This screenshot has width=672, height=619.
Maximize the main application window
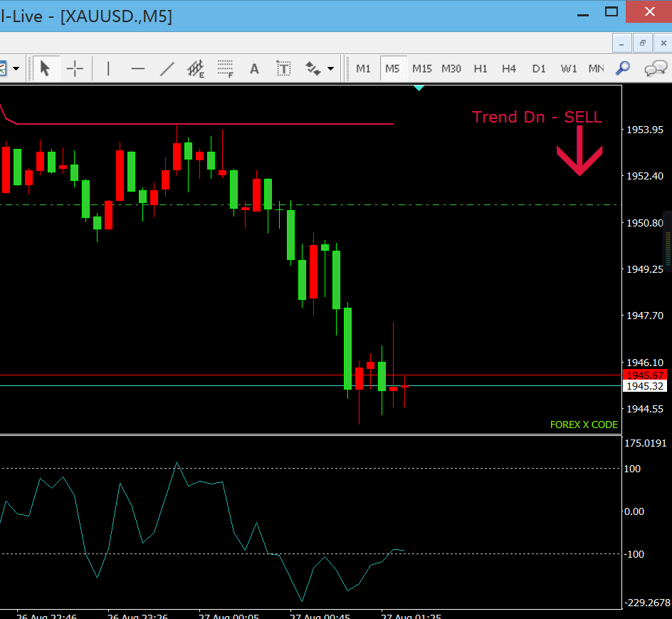611,11
